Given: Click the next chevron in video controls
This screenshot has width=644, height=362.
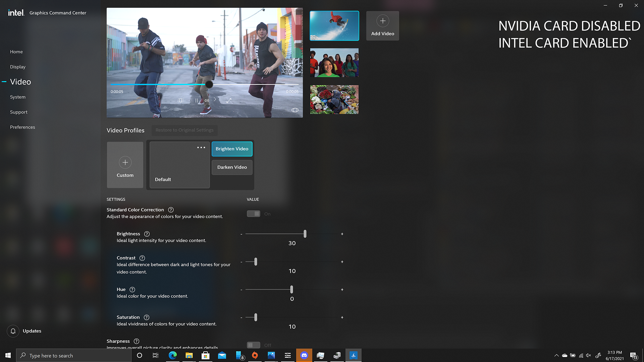Looking at the screenshot, I should pos(215,99).
